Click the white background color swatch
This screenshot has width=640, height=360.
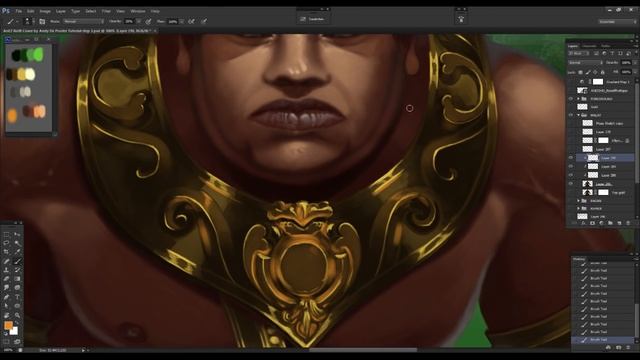tap(14, 331)
